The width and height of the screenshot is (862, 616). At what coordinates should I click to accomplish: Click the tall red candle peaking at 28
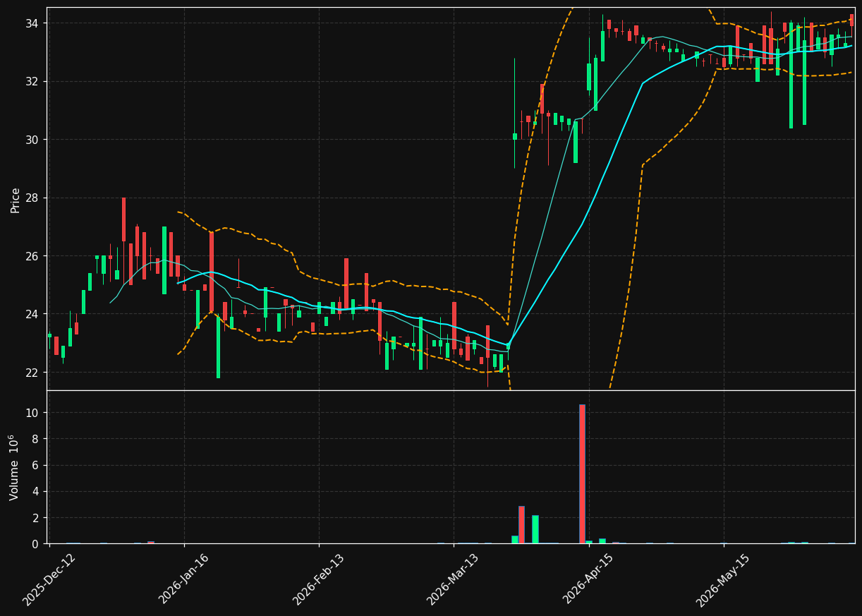click(x=123, y=219)
